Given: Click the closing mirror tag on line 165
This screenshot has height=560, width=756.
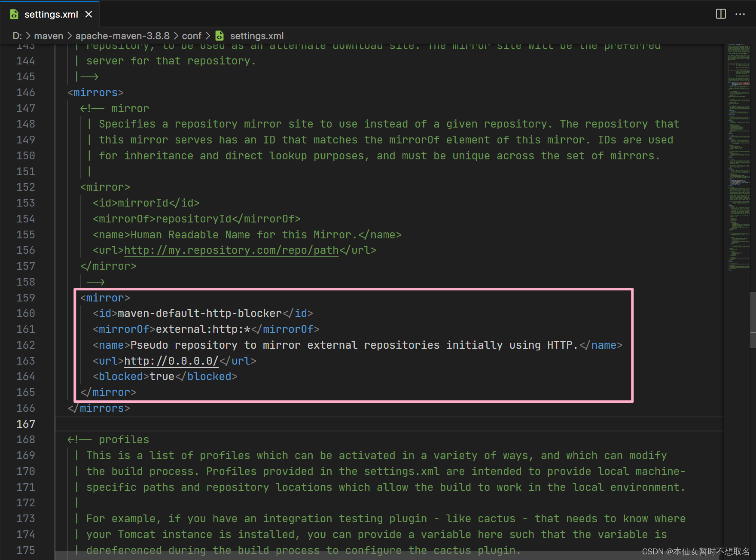Looking at the screenshot, I should 108,393.
